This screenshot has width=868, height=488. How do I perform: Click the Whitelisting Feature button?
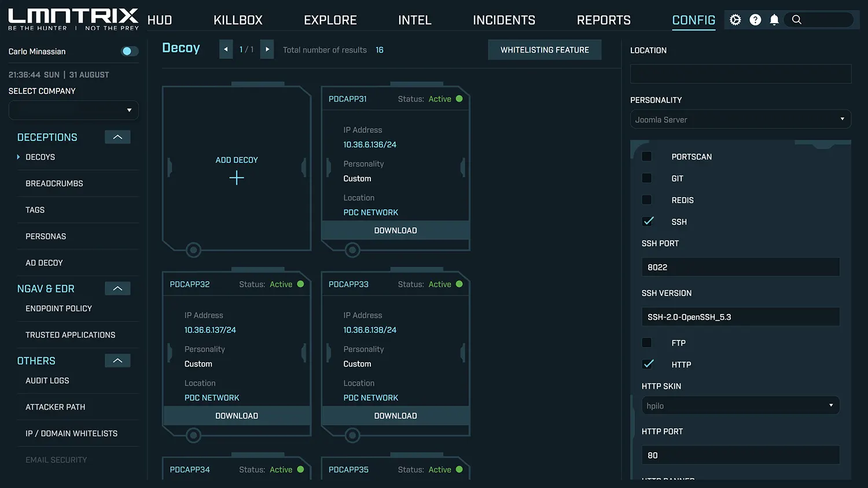pos(545,50)
